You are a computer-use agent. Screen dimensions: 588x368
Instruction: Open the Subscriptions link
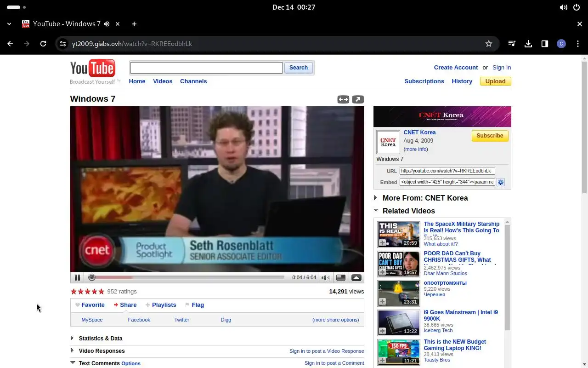(x=424, y=81)
